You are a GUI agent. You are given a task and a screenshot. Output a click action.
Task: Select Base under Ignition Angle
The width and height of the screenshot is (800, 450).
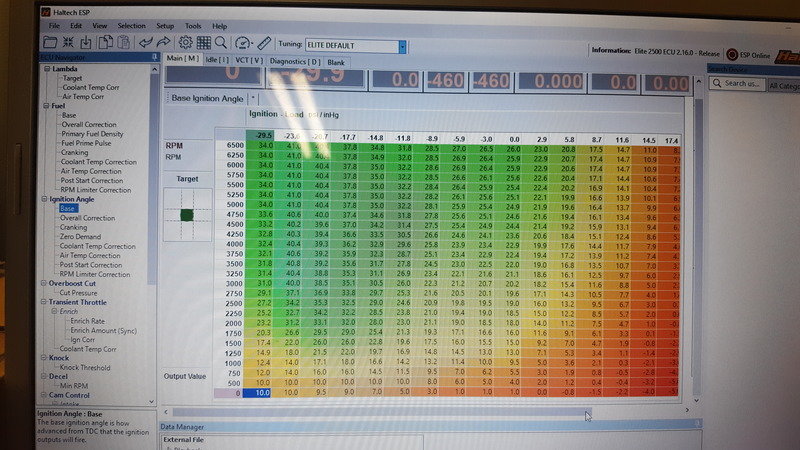pos(67,208)
